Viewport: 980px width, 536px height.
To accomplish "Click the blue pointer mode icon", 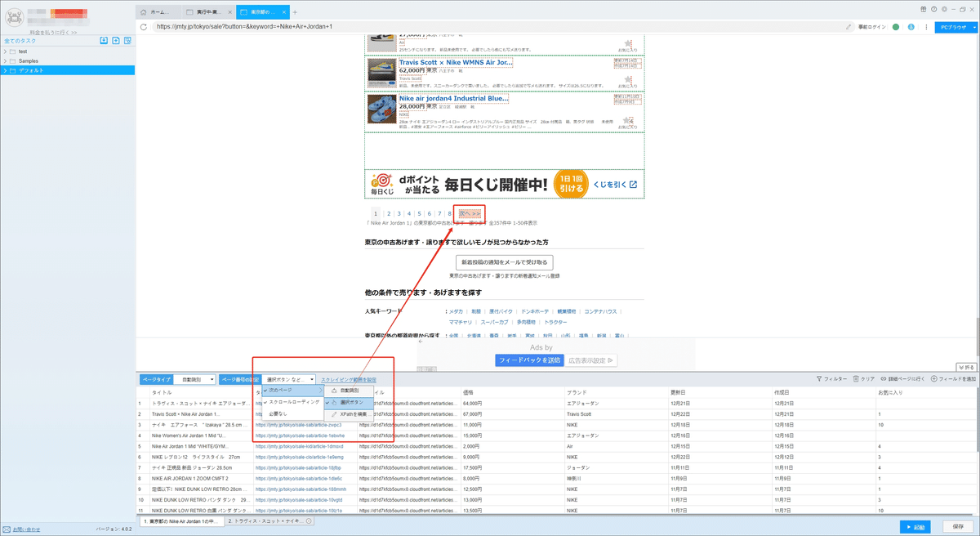I will click(911, 26).
